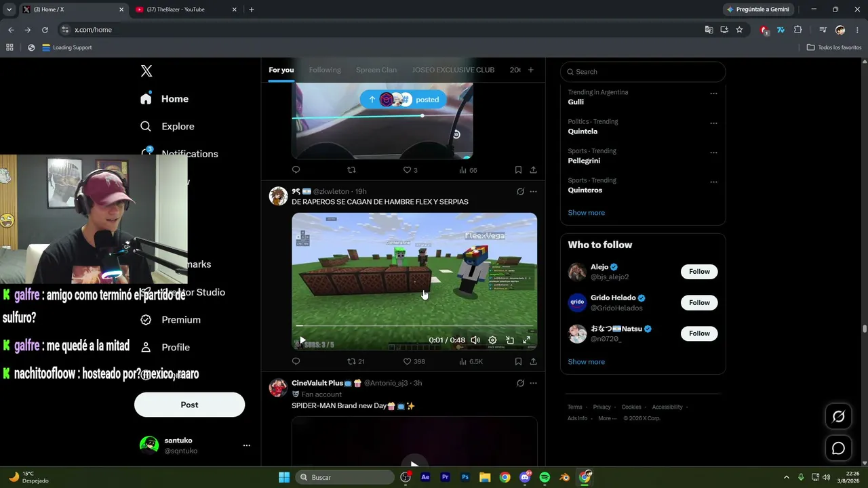Like the zkwleton post with 398 likes

click(414, 362)
